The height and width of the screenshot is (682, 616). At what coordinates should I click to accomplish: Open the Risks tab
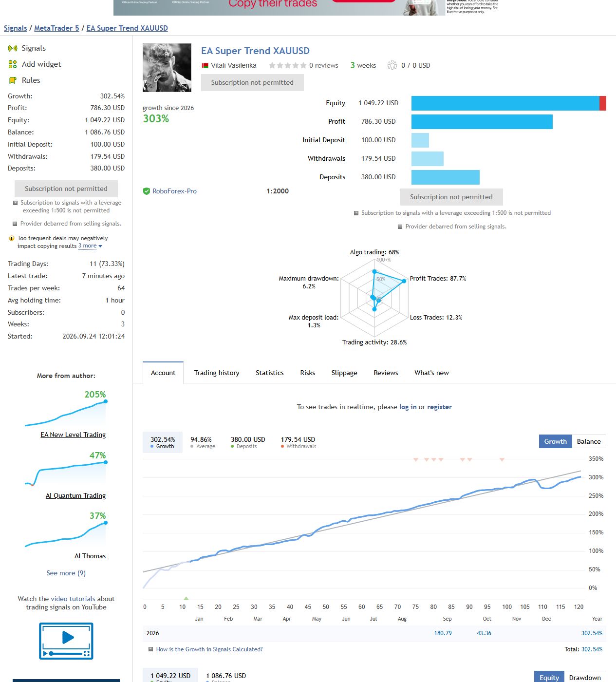pyautogui.click(x=308, y=373)
